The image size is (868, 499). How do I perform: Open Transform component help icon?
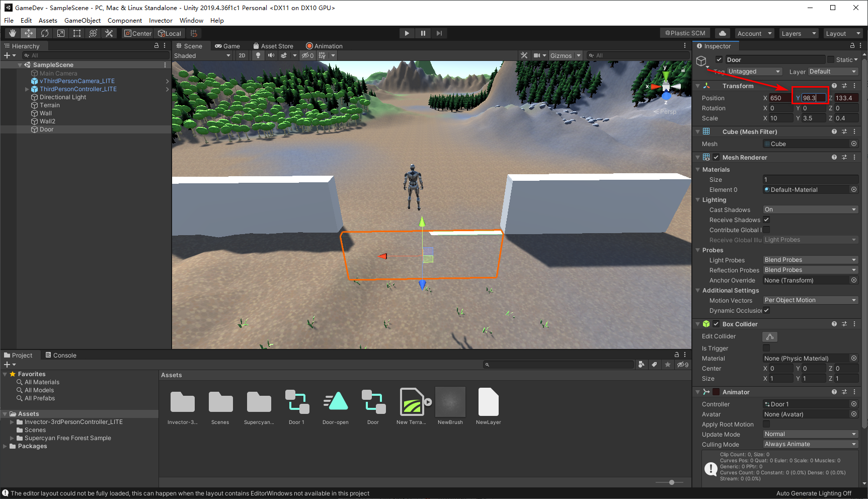pyautogui.click(x=834, y=86)
